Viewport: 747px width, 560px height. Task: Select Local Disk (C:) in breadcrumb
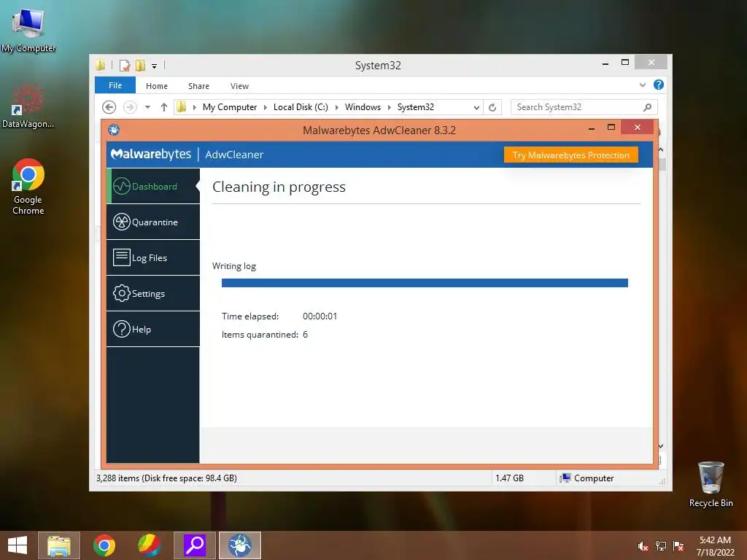point(301,107)
